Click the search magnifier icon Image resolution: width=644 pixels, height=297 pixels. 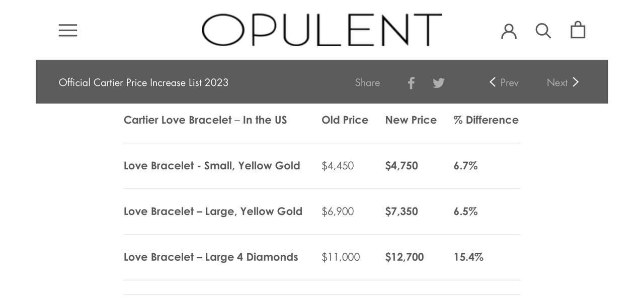[543, 31]
